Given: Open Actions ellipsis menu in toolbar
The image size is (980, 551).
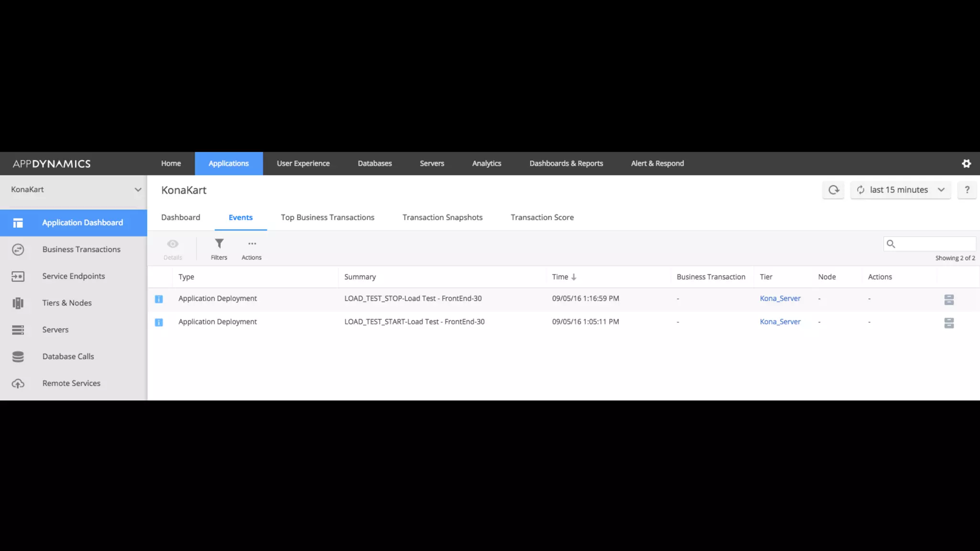Looking at the screenshot, I should pyautogui.click(x=252, y=244).
